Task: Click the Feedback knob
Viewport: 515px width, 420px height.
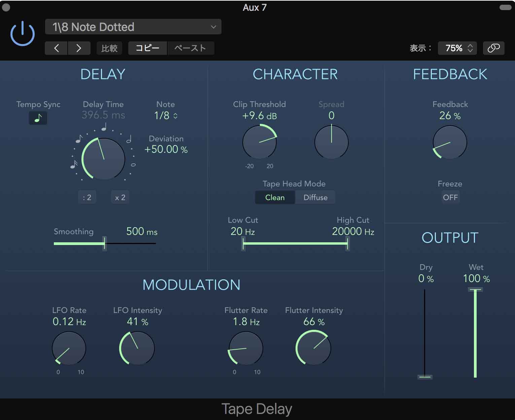Action: pos(450,142)
